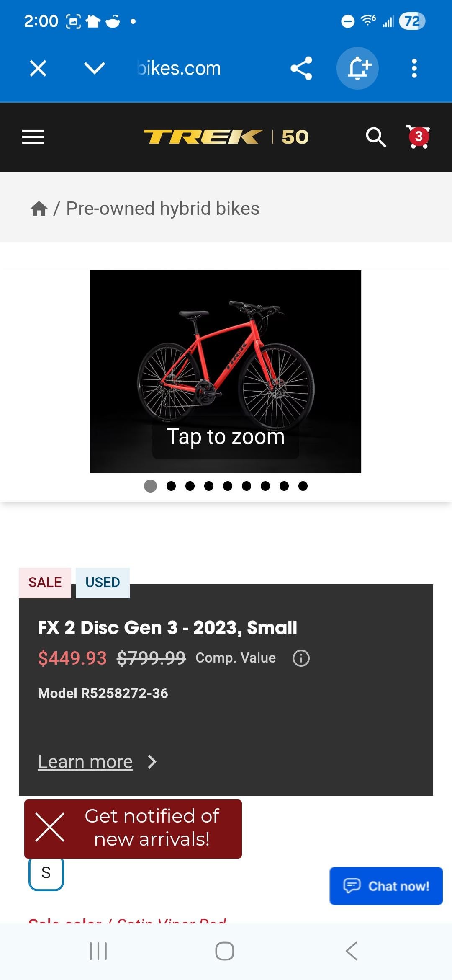Open the three-dot browser overflow menu
Viewport: 452px width, 980px height.
coord(414,68)
